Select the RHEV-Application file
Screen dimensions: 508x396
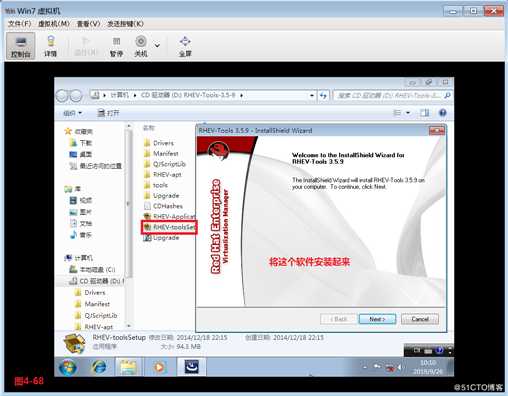point(169,216)
